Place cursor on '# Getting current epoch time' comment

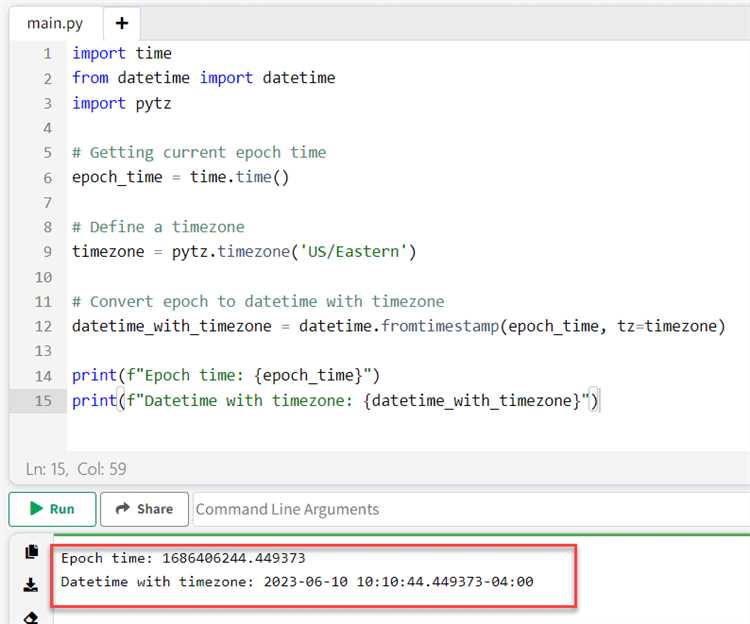pos(199,153)
